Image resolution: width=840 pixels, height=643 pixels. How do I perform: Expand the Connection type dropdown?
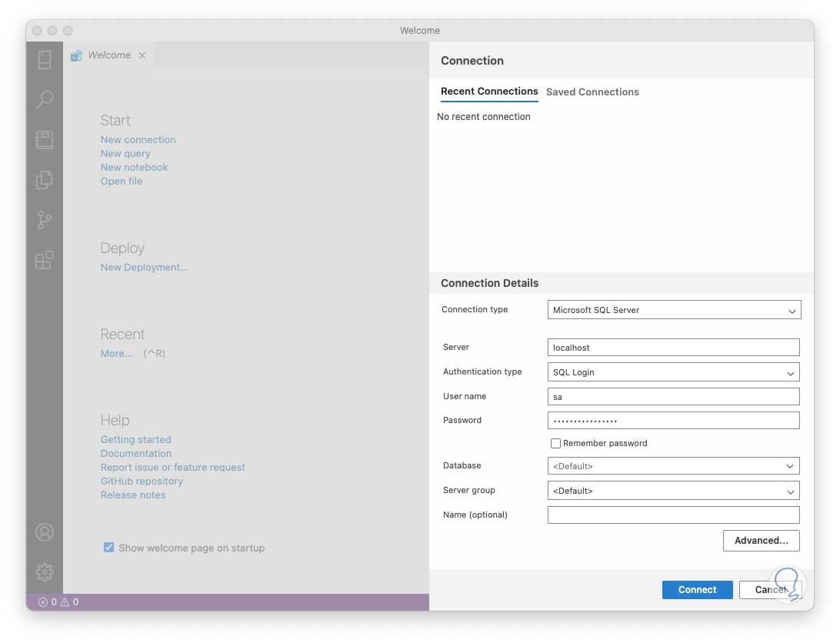(x=674, y=310)
